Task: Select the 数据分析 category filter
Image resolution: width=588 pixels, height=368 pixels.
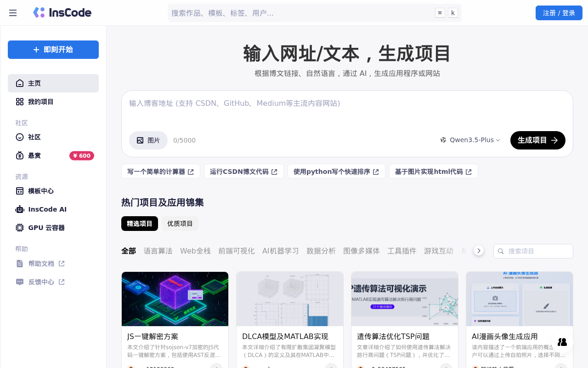Action: 321,251
